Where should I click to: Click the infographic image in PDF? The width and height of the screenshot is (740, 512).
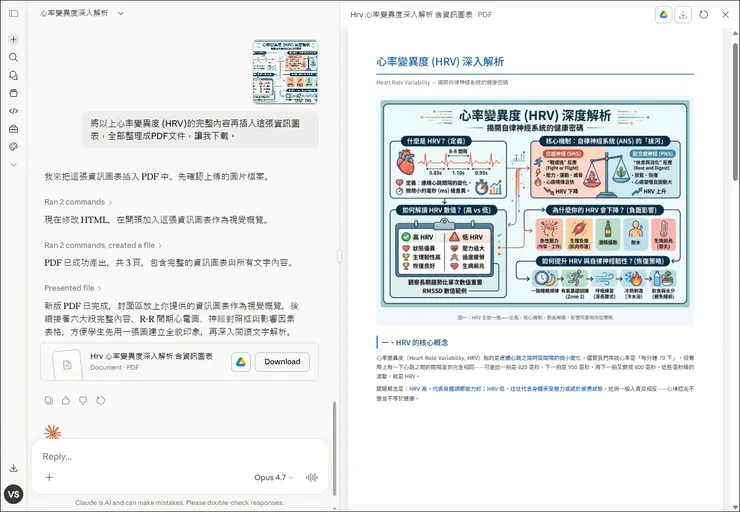535,205
